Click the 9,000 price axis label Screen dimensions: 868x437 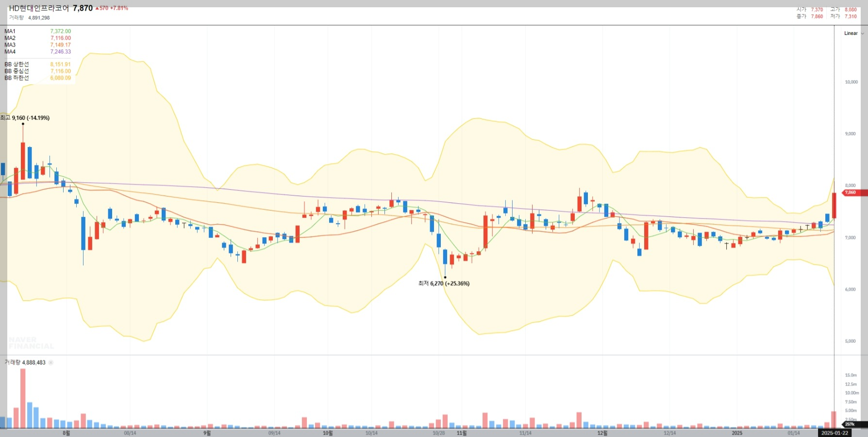[851, 134]
